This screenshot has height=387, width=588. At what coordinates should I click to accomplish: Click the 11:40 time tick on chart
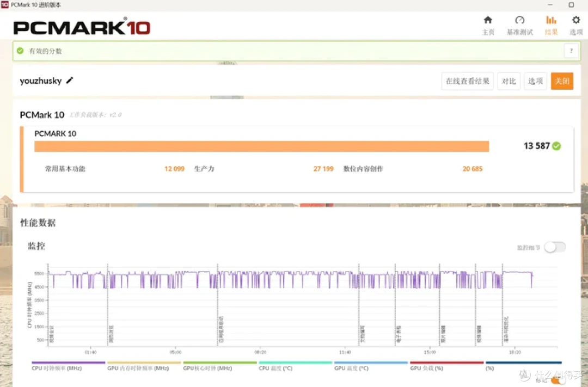point(345,352)
